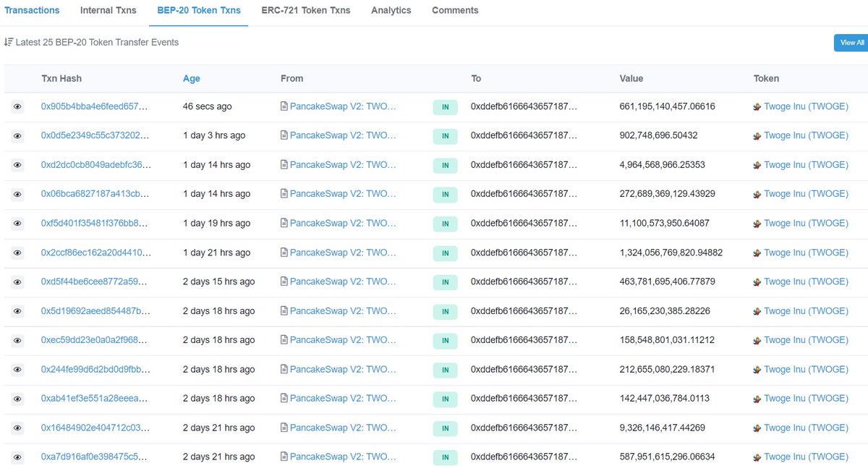
Task: Open transaction hash 0x5d19692aeed854487b
Action: 95,311
